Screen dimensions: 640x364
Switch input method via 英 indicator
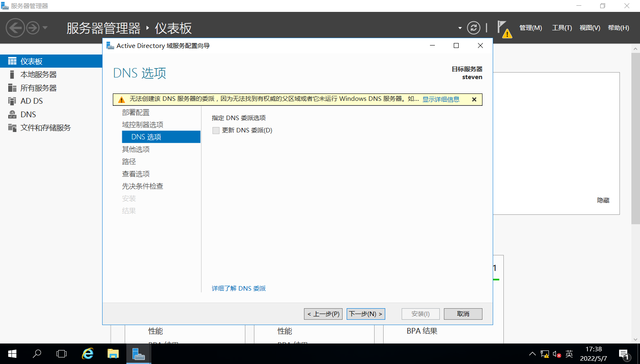(569, 354)
